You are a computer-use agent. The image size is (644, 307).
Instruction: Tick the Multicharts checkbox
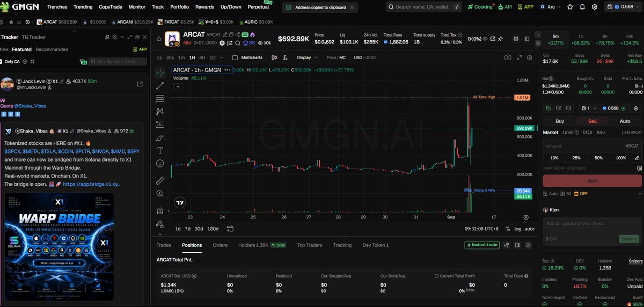(235, 57)
